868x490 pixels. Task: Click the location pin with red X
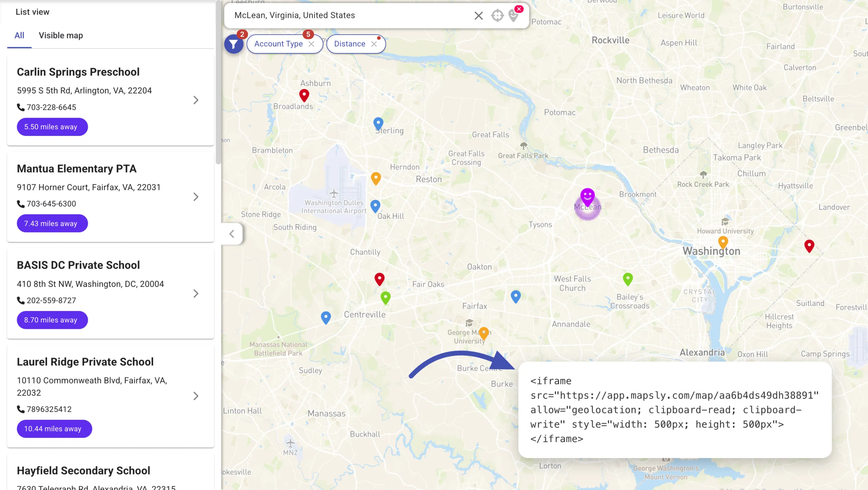pos(514,15)
